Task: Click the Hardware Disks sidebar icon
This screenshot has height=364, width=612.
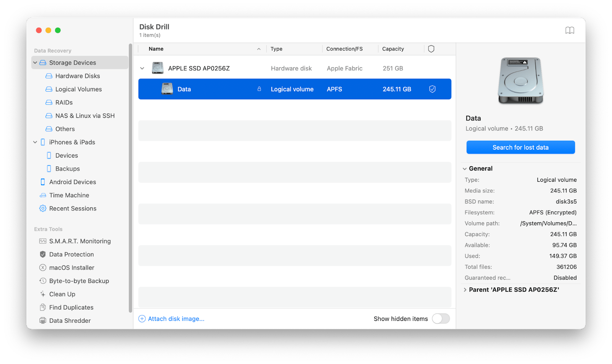Action: click(x=49, y=76)
